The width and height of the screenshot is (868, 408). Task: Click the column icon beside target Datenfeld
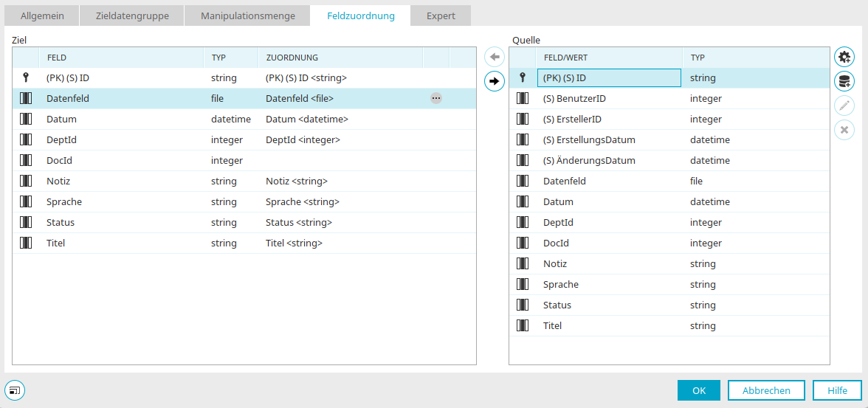pos(25,99)
